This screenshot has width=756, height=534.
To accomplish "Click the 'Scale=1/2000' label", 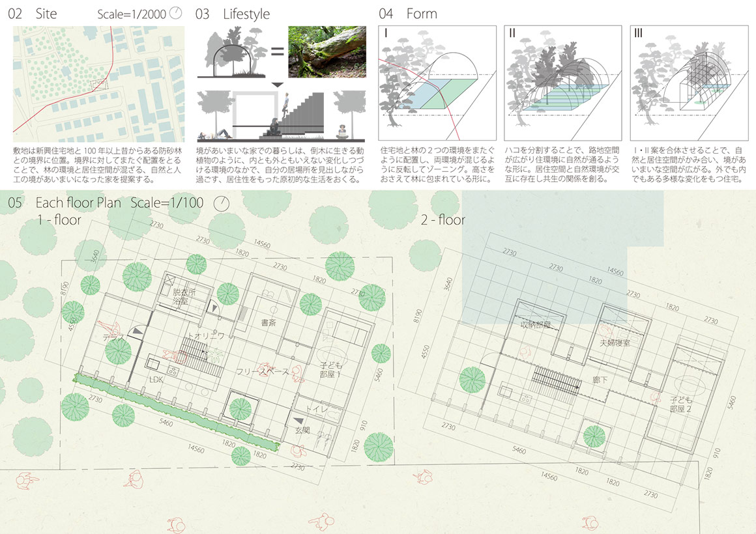I will click(132, 14).
